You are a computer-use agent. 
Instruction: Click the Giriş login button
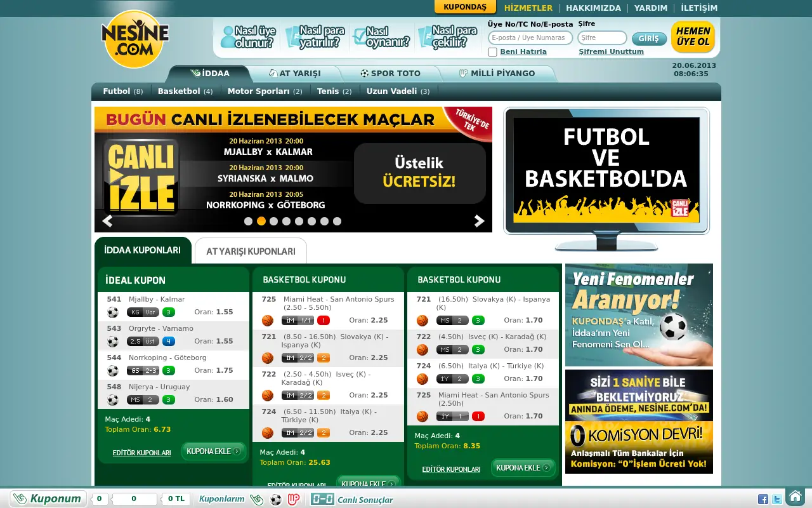[648, 39]
